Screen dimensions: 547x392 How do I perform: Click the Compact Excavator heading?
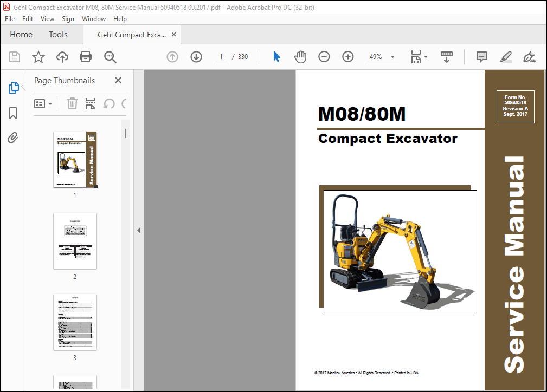[388, 138]
